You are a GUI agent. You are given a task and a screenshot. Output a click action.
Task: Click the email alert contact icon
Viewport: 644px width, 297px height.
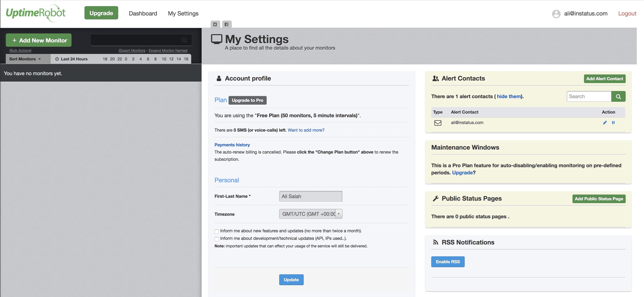pos(437,122)
